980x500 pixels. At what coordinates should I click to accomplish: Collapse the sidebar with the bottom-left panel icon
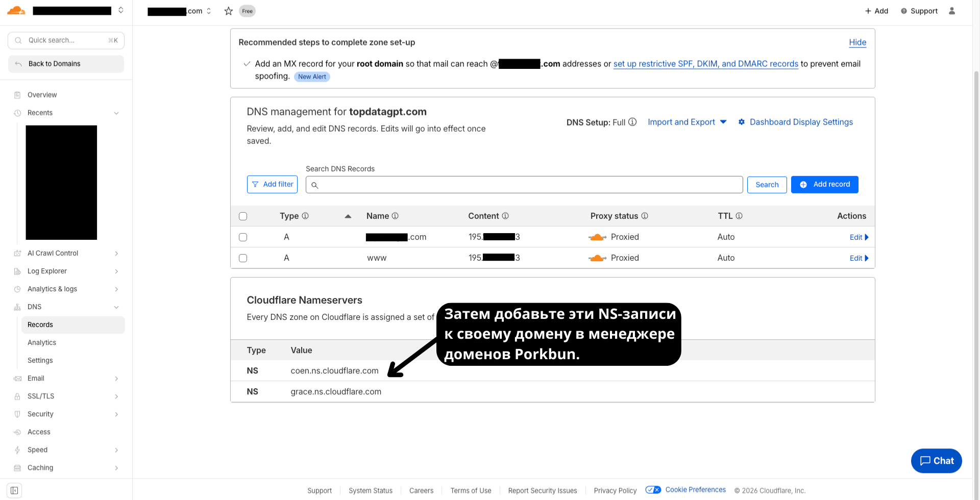coord(14,490)
